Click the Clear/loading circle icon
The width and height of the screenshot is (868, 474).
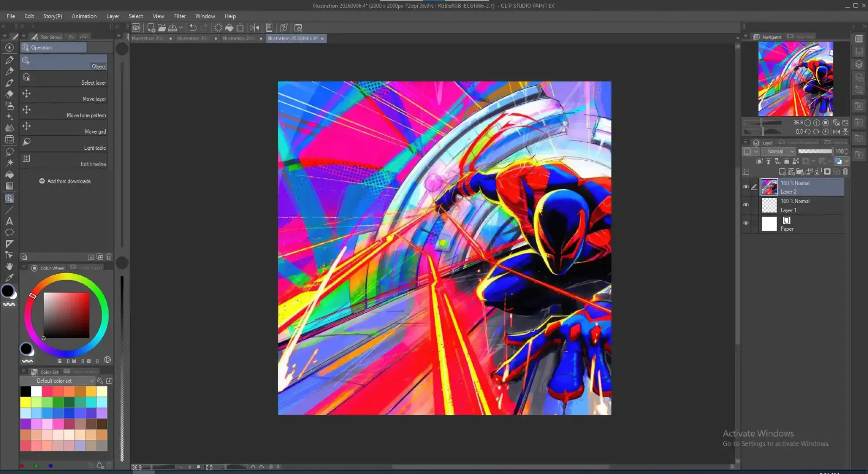[x=218, y=27]
